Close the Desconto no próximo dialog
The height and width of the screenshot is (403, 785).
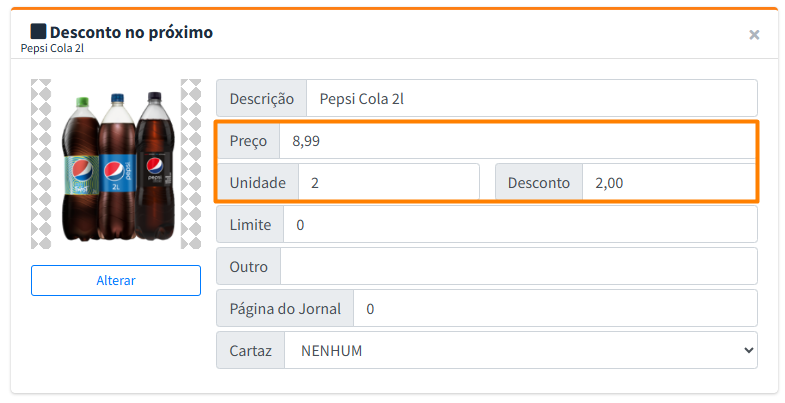(x=754, y=35)
